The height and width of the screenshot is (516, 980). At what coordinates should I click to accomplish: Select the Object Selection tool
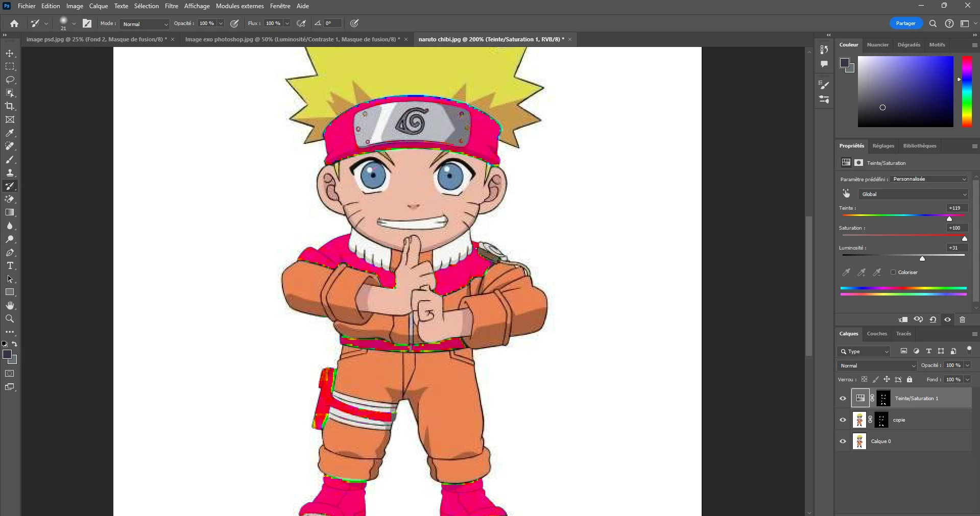(10, 93)
